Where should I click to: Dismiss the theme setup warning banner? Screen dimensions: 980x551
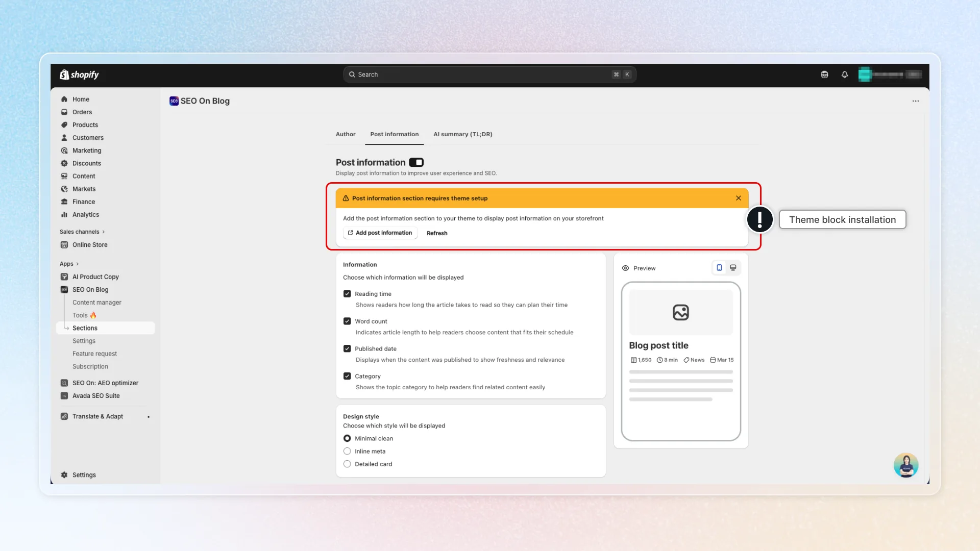point(739,198)
